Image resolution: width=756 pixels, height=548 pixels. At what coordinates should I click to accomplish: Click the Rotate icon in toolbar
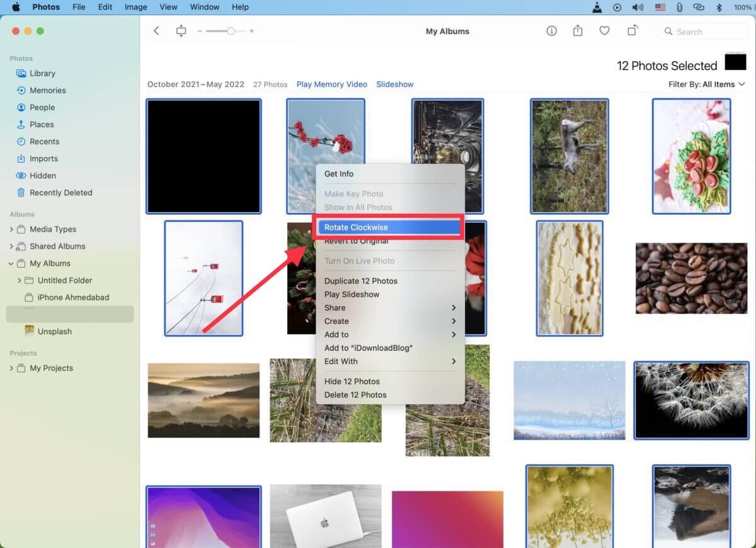click(632, 31)
